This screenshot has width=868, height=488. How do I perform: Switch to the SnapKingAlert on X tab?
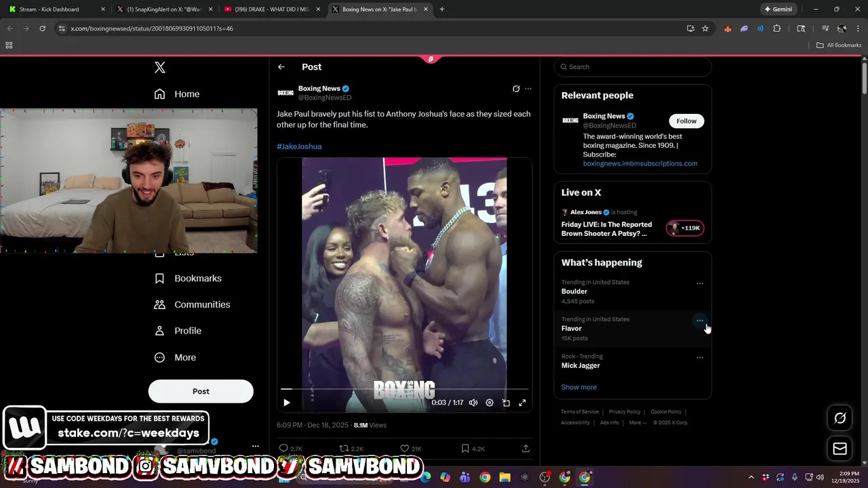[165, 9]
